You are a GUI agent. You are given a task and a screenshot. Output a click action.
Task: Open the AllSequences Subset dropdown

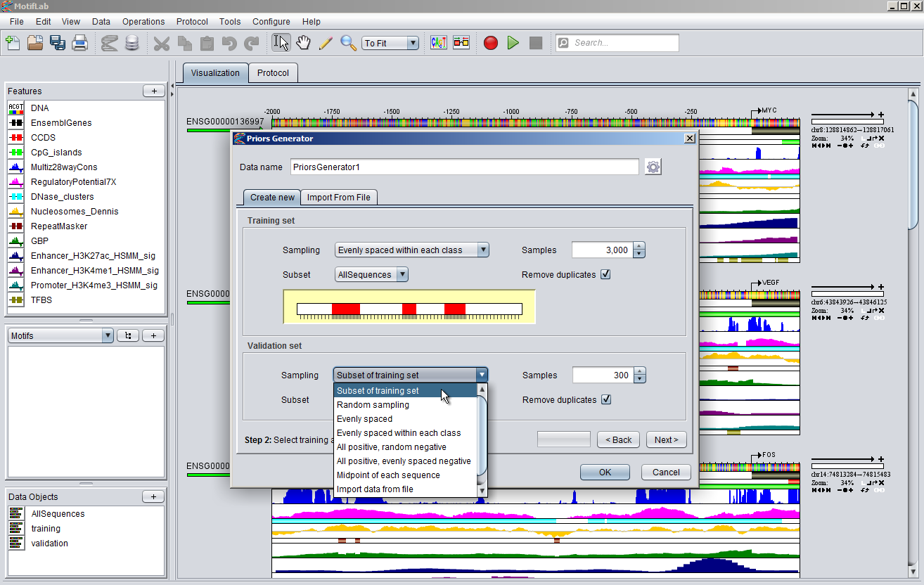click(x=371, y=274)
